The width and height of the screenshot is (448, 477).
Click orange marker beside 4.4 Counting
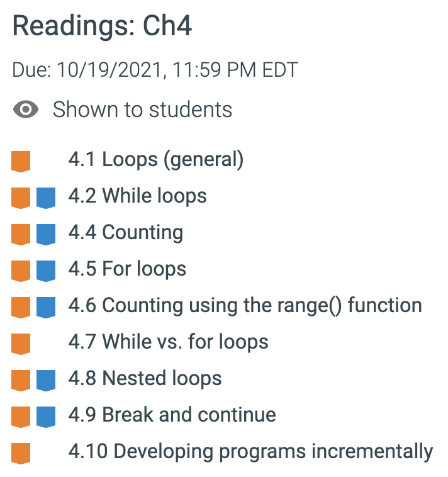21,235
